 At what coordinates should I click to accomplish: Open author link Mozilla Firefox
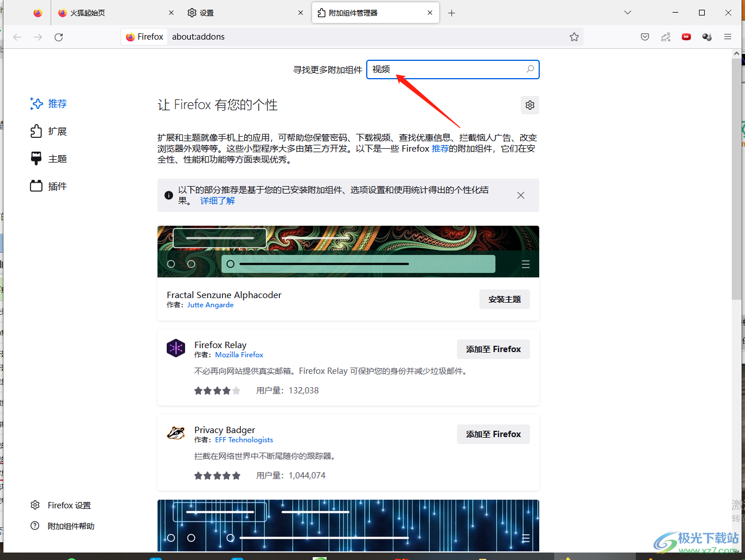coord(239,355)
